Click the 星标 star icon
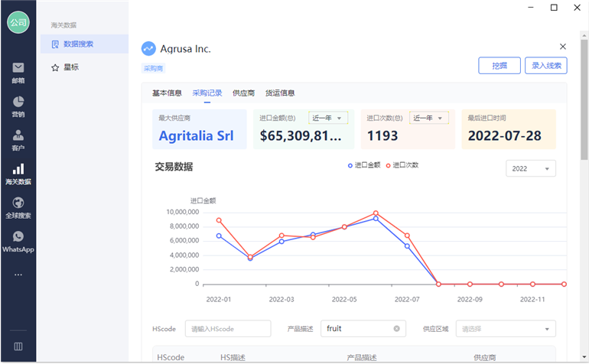 (55, 67)
